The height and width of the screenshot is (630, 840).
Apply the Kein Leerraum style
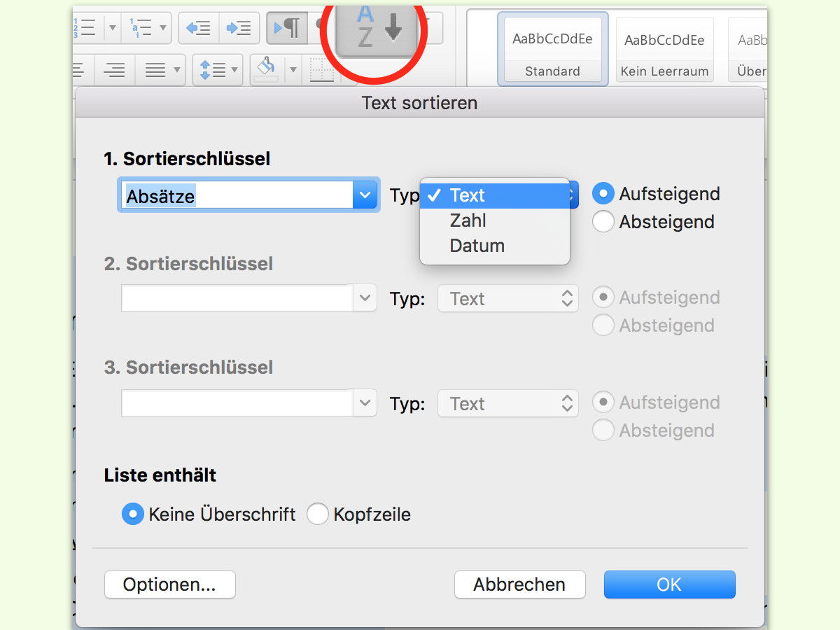pos(664,48)
